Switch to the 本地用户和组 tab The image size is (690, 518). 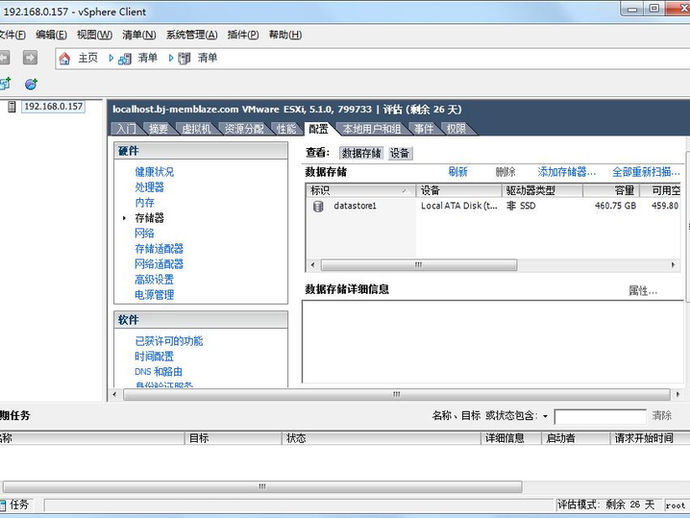(372, 129)
